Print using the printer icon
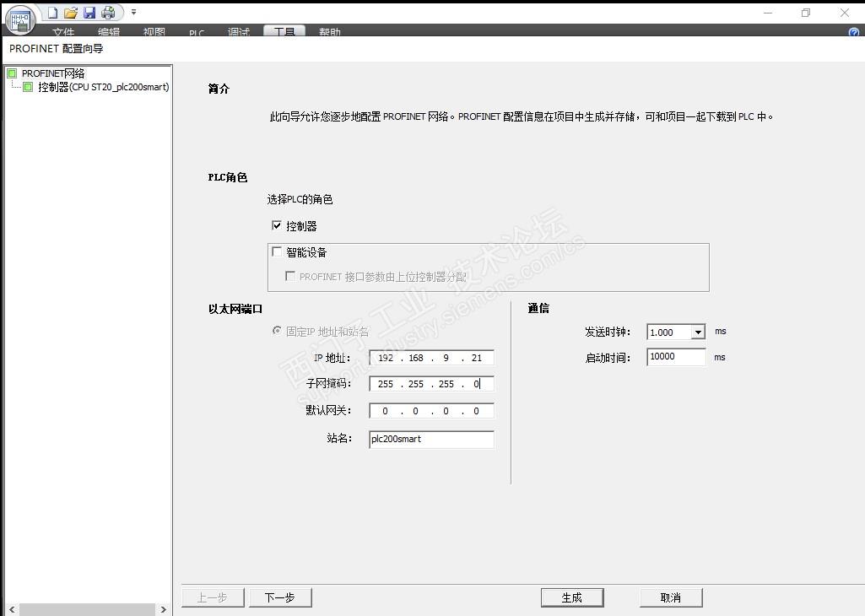 point(108,12)
